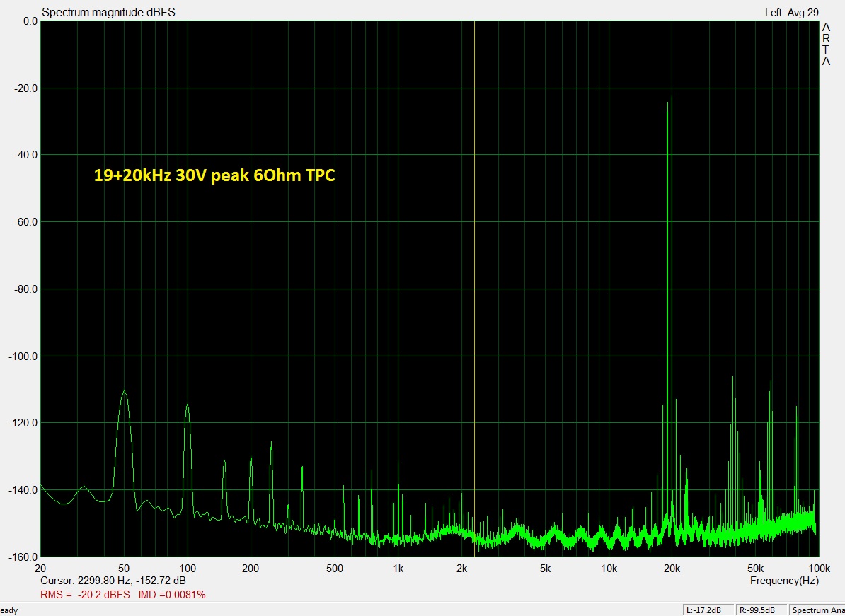Click the 'IMD =0.0081%' value
The height and width of the screenshot is (616, 845).
tap(172, 595)
